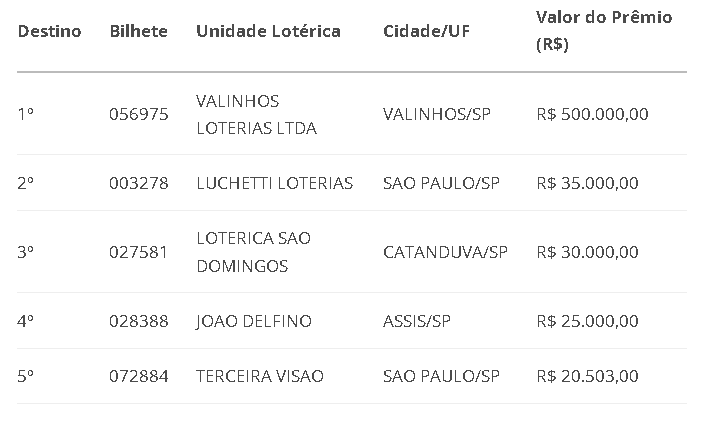Select ticket number 027581

[138, 252]
